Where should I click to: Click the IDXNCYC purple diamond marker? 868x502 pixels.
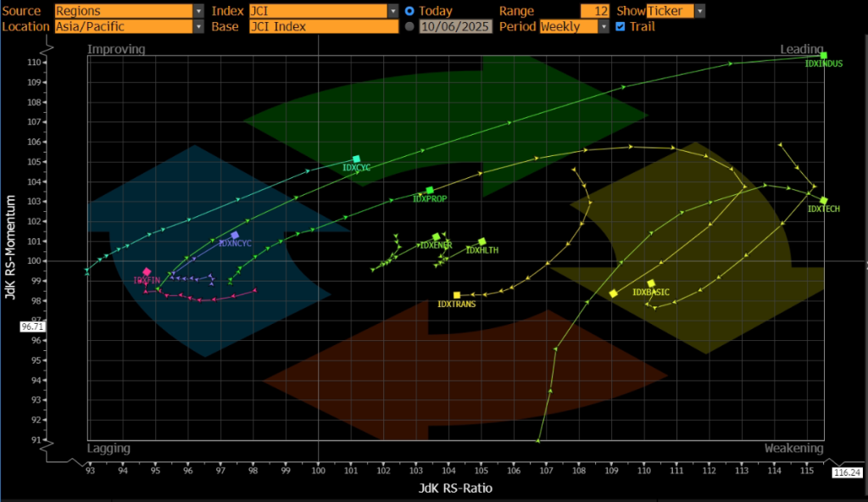point(235,235)
